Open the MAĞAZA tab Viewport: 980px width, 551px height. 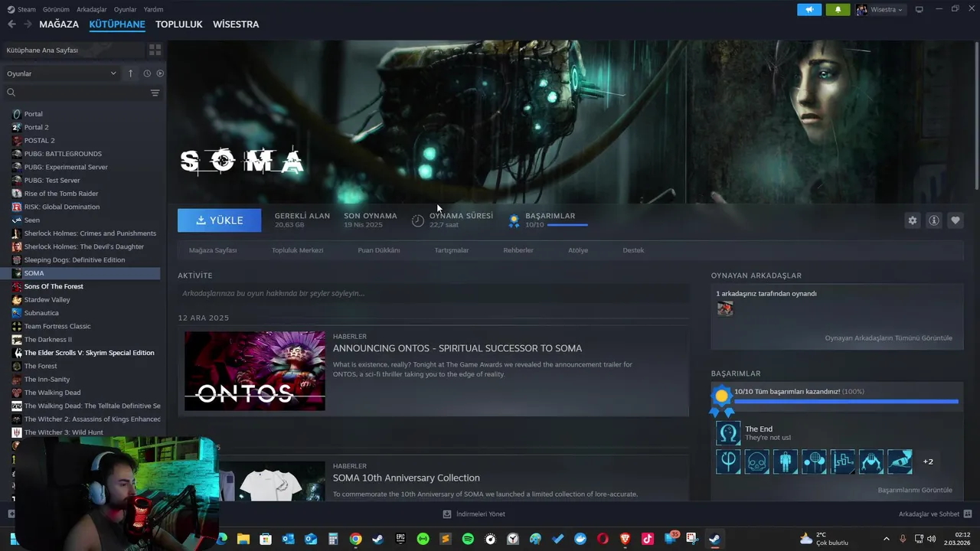tap(59, 24)
